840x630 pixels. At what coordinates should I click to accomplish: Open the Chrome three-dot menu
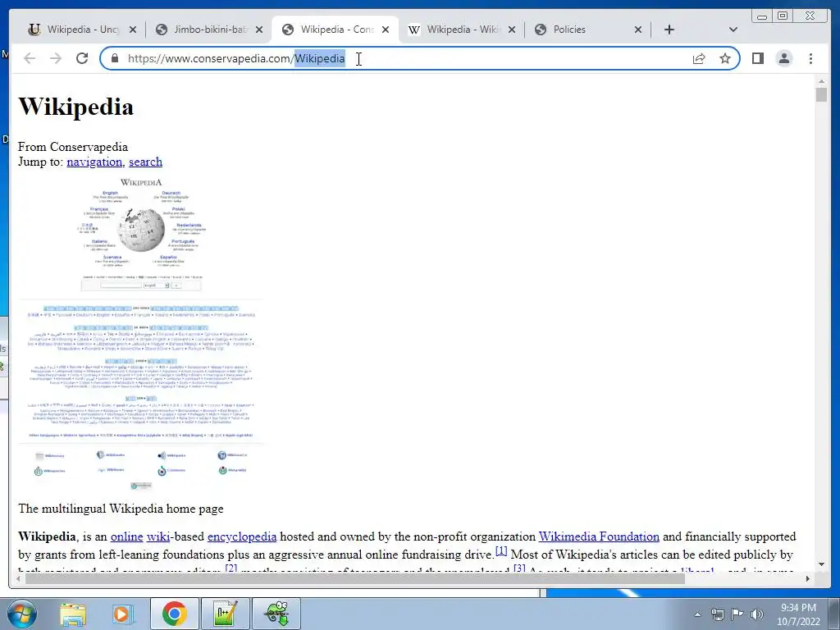pos(810,58)
